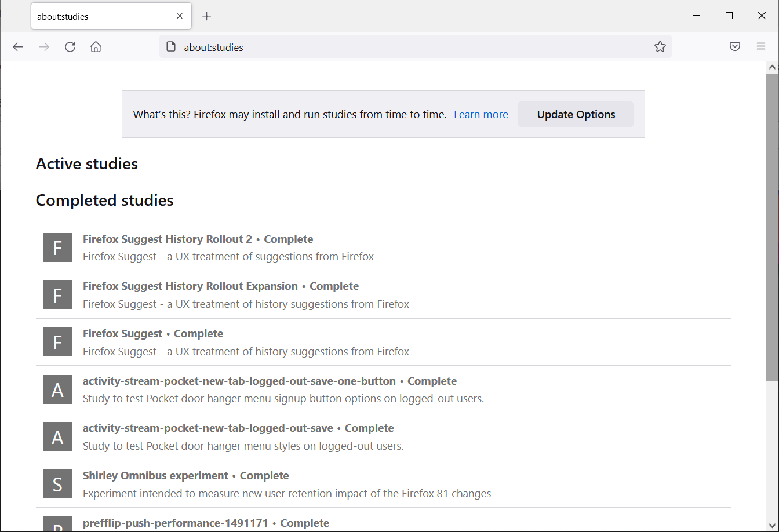
Task: Switch to the about:studies tab
Action: click(104, 16)
